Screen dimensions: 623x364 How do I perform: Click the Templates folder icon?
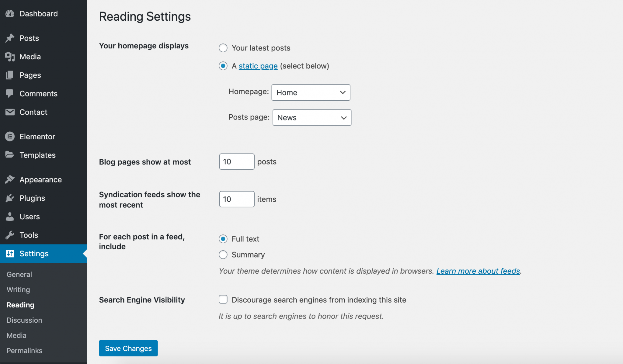pyautogui.click(x=10, y=155)
